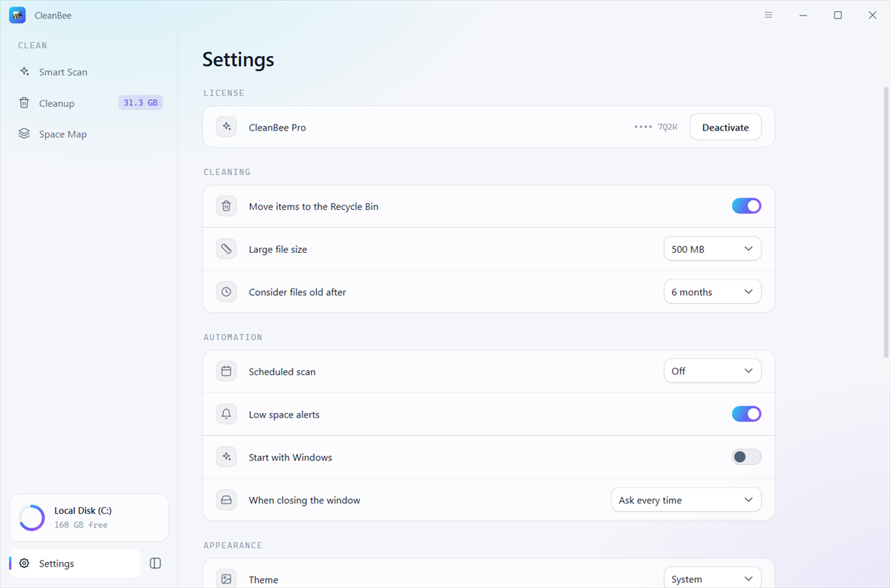Click the Scheduled scan label
Viewport: 890px width, 588px height.
[282, 371]
